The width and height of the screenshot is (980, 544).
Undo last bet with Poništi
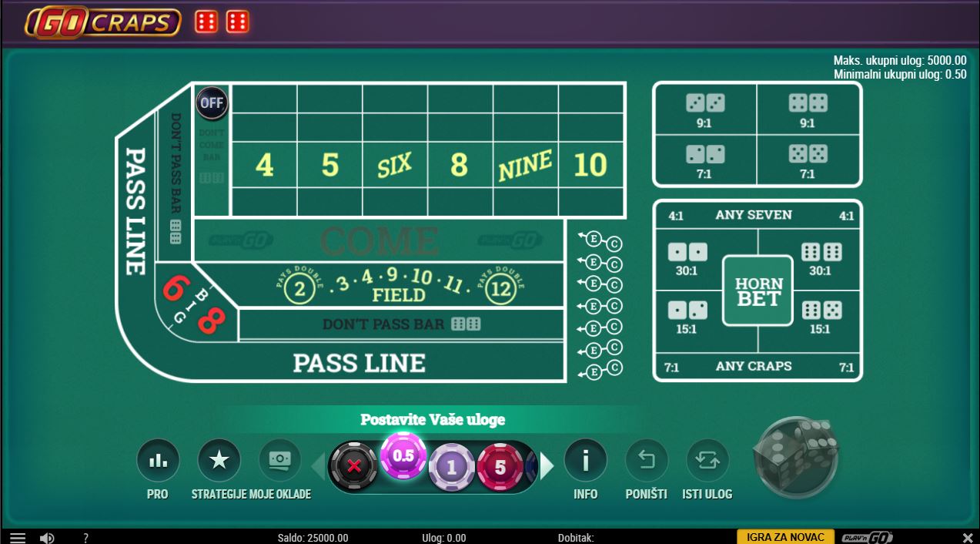coord(647,461)
